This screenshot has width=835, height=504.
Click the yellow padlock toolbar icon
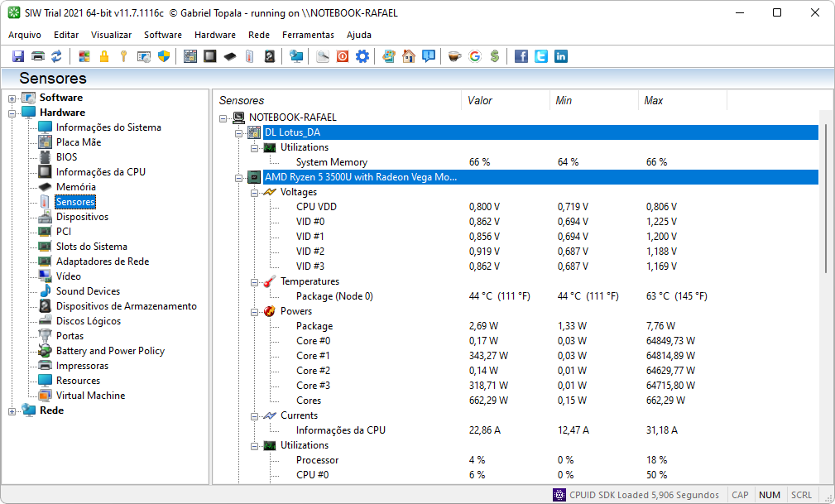pos(104,56)
